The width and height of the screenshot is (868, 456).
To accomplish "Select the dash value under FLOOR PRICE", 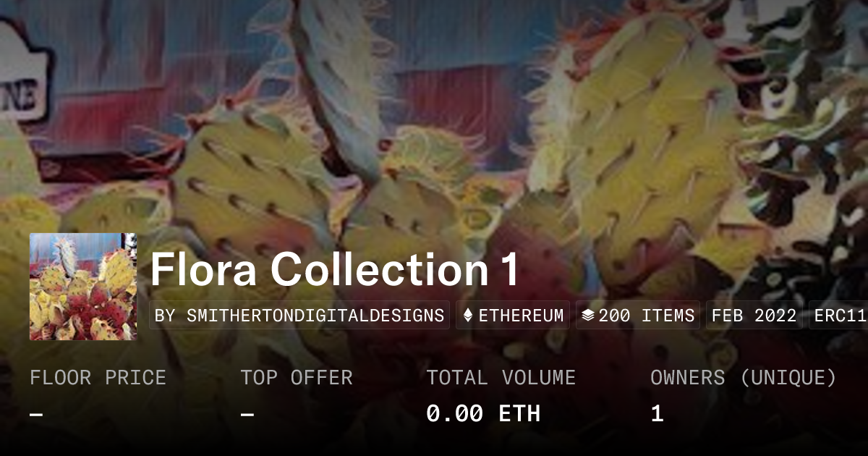I will pyautogui.click(x=37, y=415).
